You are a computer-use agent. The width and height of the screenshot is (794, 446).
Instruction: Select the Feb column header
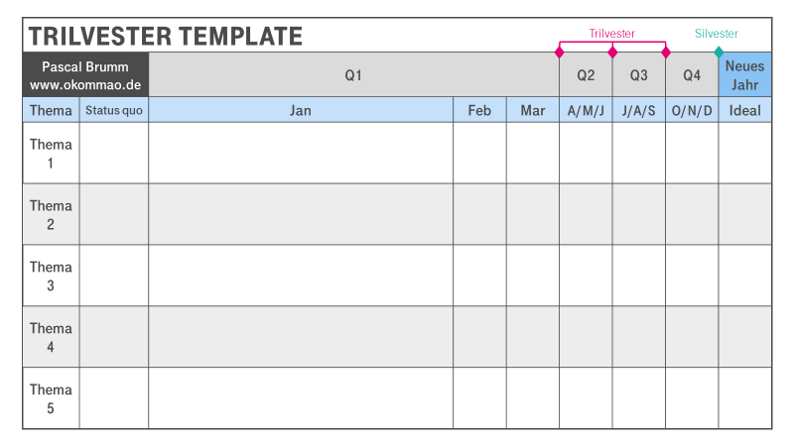coord(479,110)
